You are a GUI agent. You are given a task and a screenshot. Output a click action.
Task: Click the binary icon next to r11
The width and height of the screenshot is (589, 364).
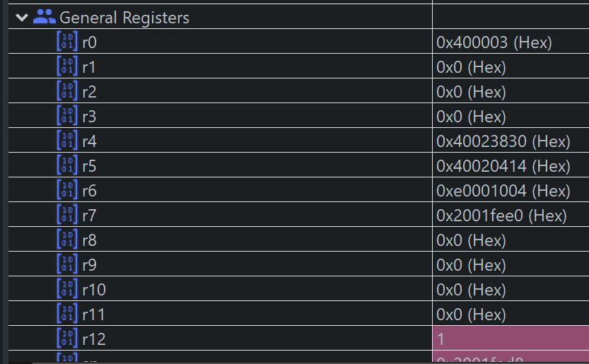tap(67, 313)
